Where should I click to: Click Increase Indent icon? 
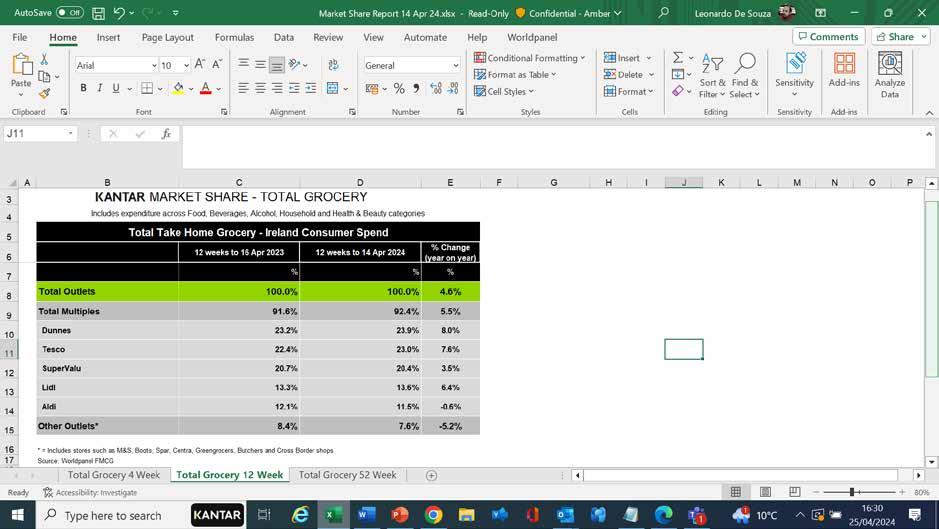tap(311, 89)
